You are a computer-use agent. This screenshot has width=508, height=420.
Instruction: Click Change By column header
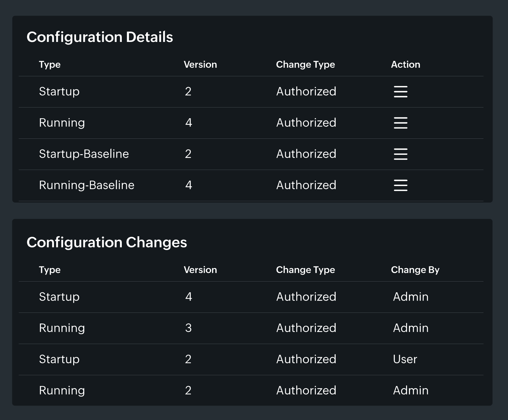pos(415,270)
